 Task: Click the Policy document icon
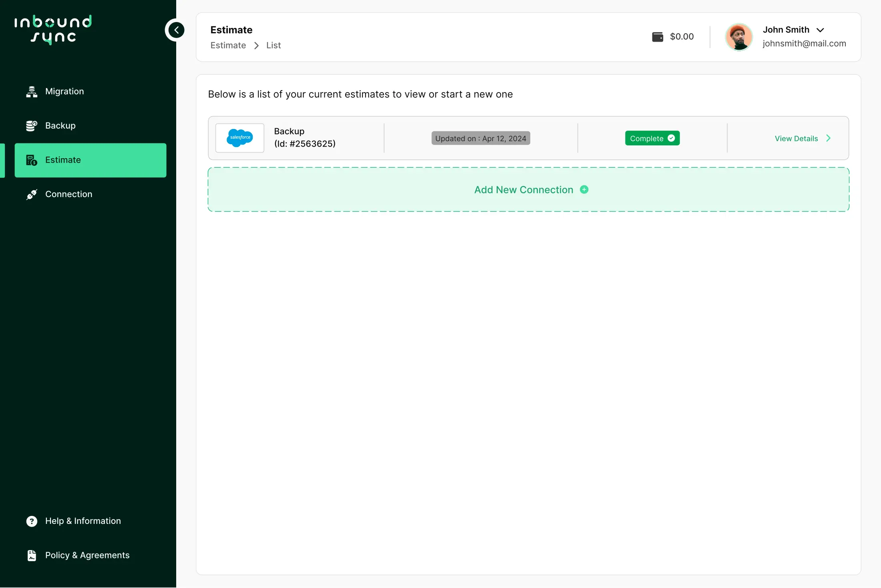(32, 556)
